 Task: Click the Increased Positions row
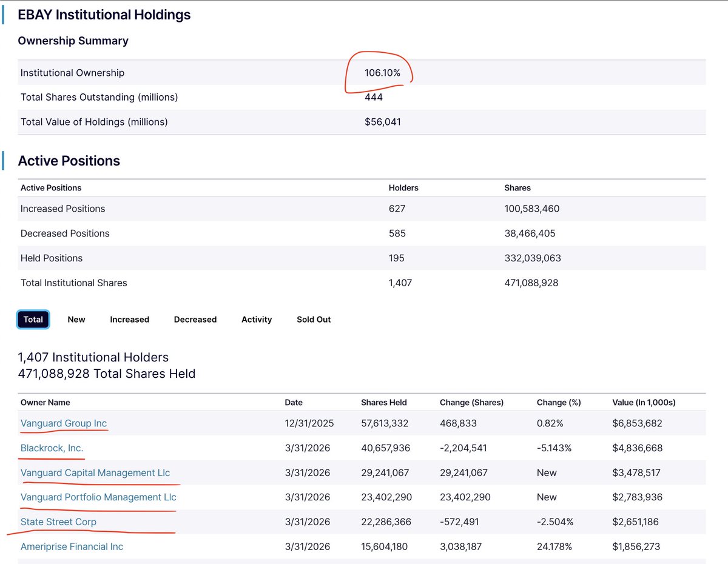pos(362,209)
